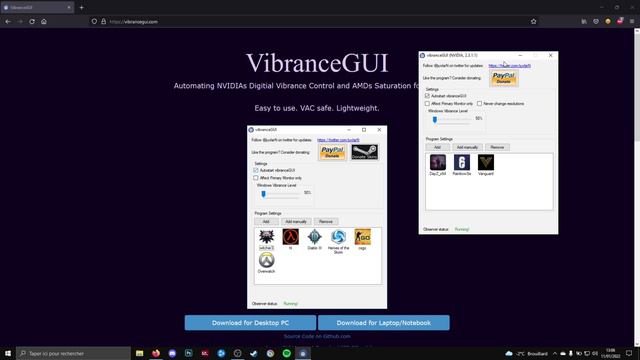This screenshot has width=640, height=360.
Task: Open the notification center icon
Action: coord(629,353)
